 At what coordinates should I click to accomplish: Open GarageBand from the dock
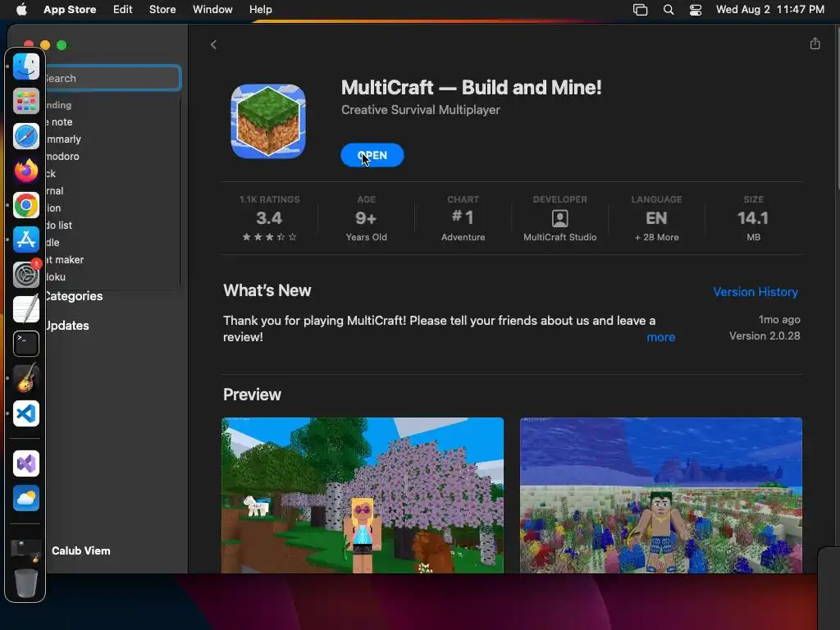coord(25,378)
